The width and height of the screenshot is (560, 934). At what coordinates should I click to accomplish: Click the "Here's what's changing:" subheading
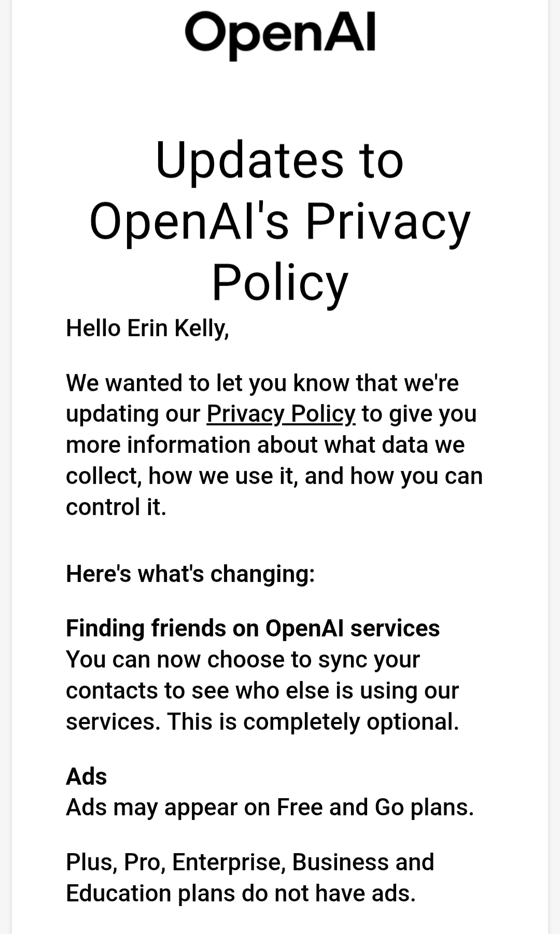(190, 574)
